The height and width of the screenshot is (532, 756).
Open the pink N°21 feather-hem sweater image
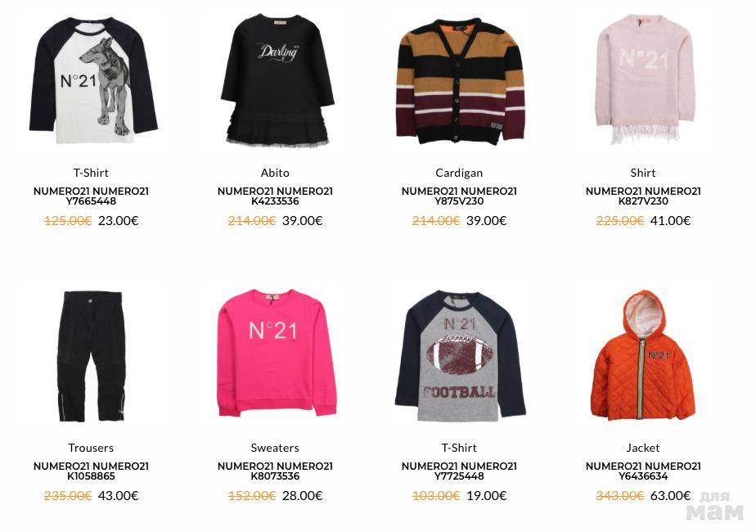644,80
